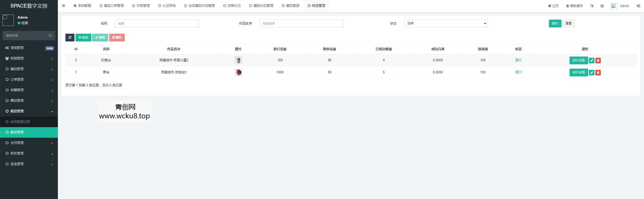Click the 作品名字 search input field

(301, 23)
